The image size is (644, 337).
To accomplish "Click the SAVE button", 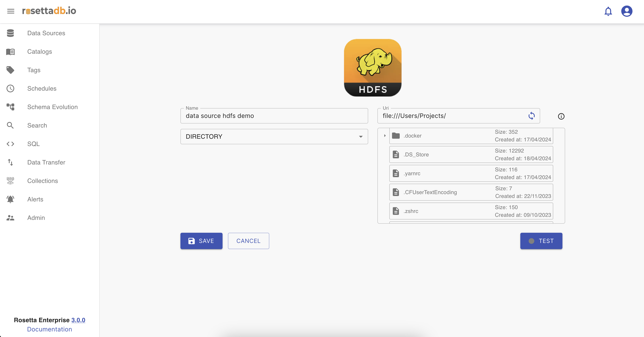I will click(201, 241).
